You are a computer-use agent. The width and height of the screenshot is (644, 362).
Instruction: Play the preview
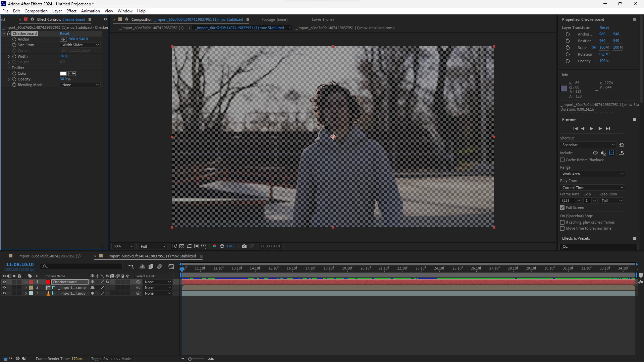(x=591, y=129)
